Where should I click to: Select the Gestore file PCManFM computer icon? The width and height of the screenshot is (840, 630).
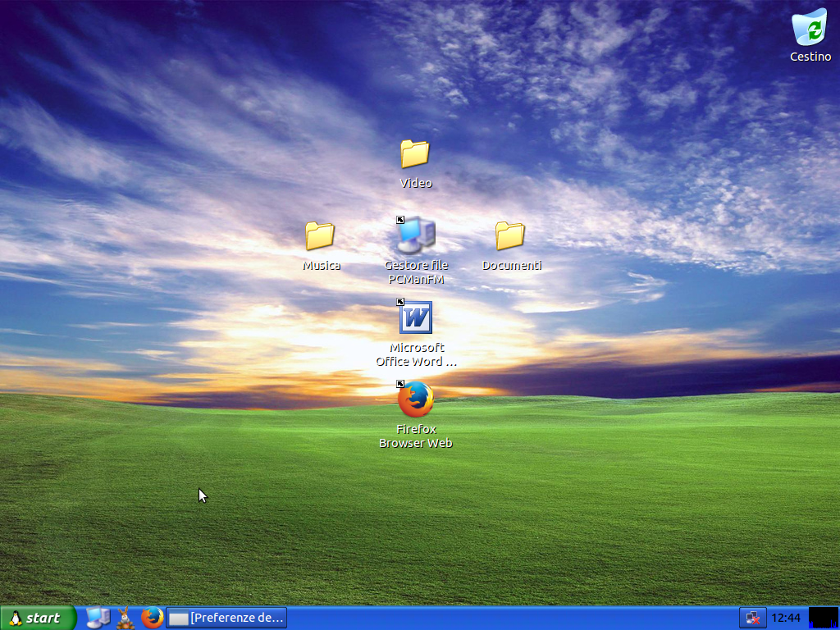tap(416, 236)
